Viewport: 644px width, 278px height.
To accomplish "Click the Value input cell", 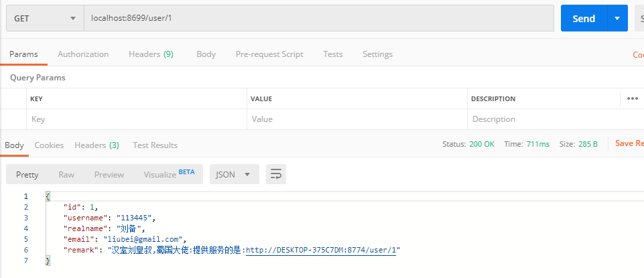I will (357, 119).
